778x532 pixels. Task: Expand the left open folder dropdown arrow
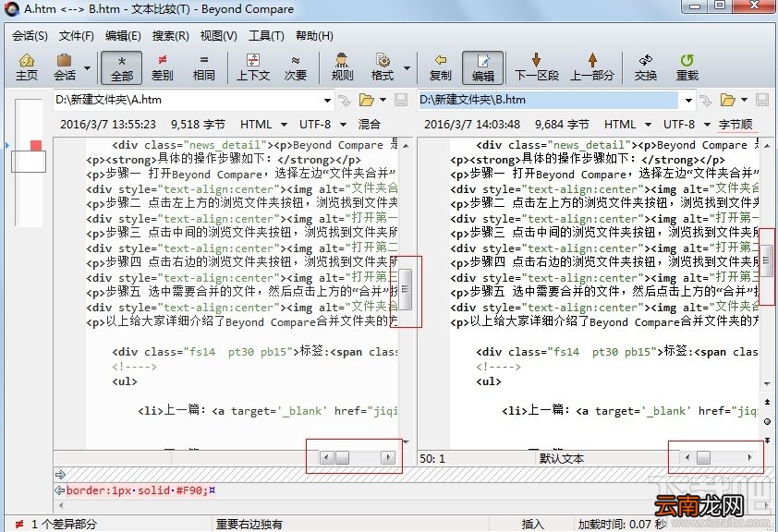(x=383, y=100)
